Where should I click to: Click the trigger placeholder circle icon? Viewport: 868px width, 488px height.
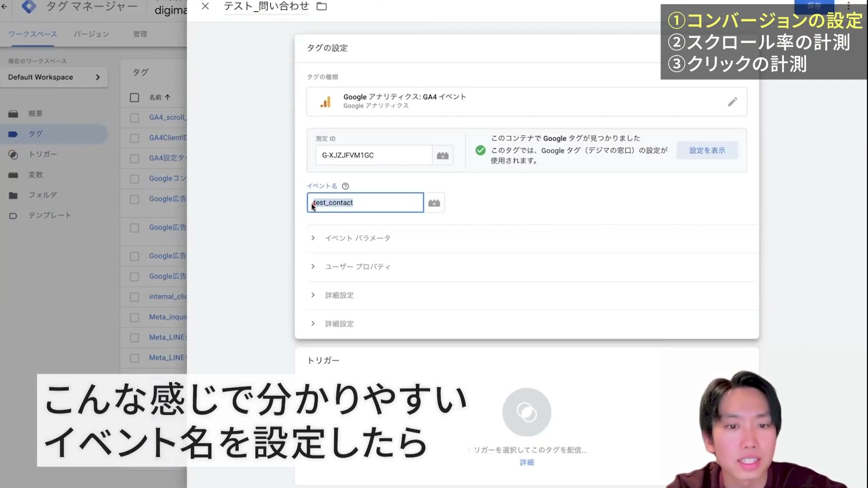(527, 412)
